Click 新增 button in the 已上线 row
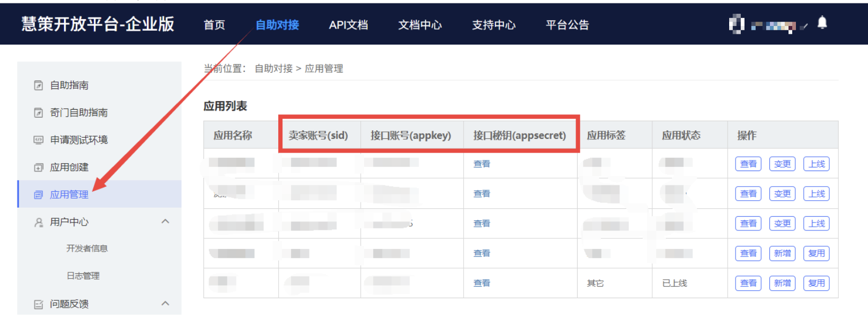868x321 pixels. (x=782, y=283)
